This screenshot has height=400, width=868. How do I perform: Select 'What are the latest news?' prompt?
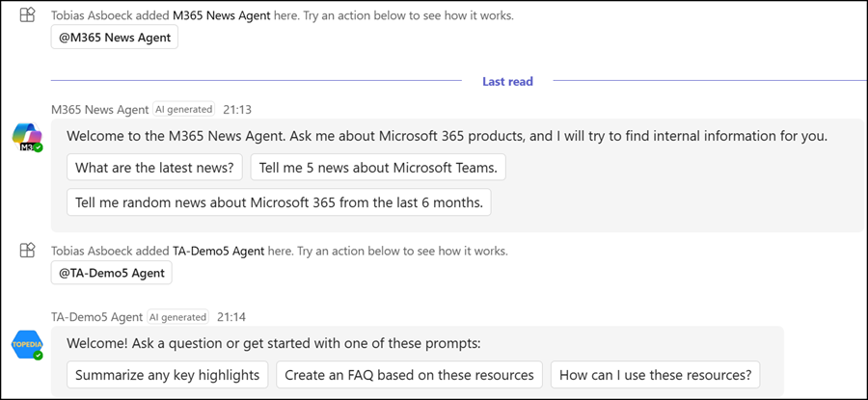(154, 167)
